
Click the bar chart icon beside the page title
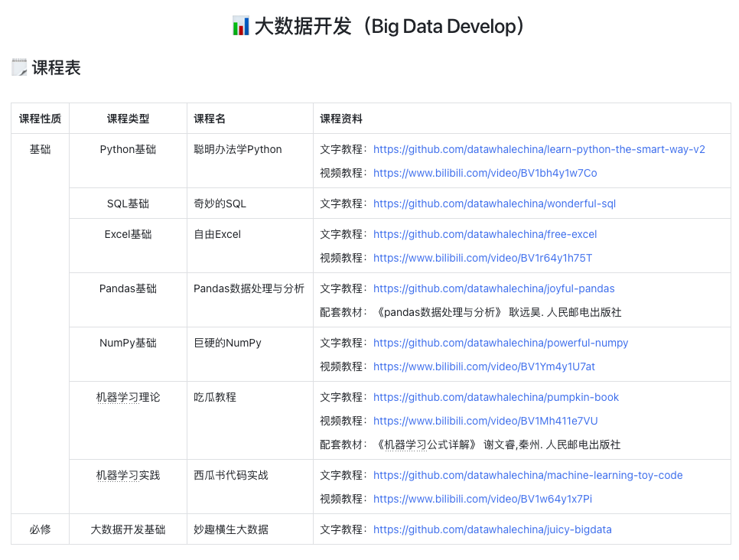[x=239, y=25]
